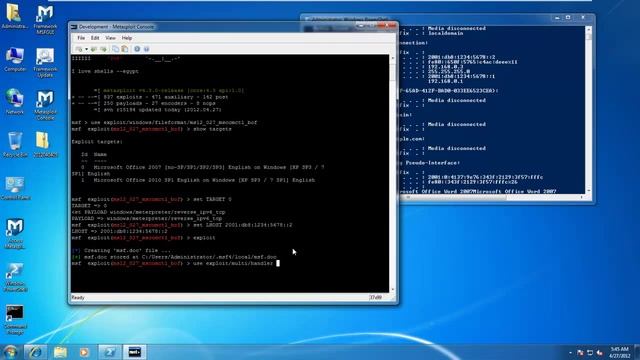Click 'show targets' command line text
Screen dimensions: 640x360
click(212, 129)
